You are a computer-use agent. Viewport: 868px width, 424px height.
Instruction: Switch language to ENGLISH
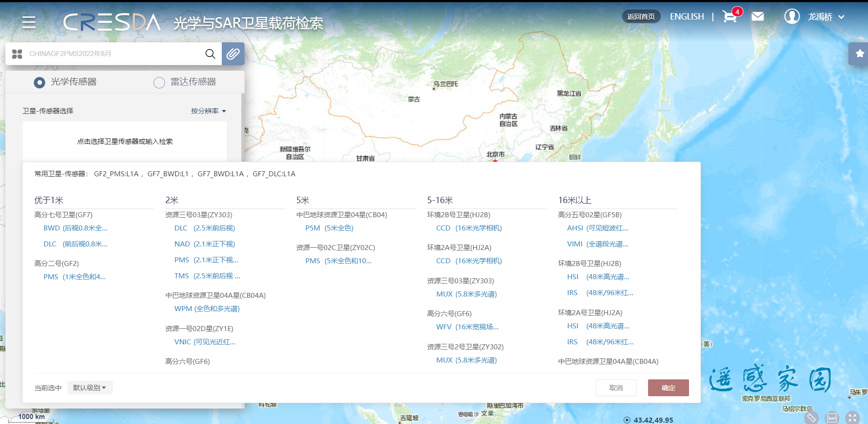coord(686,16)
